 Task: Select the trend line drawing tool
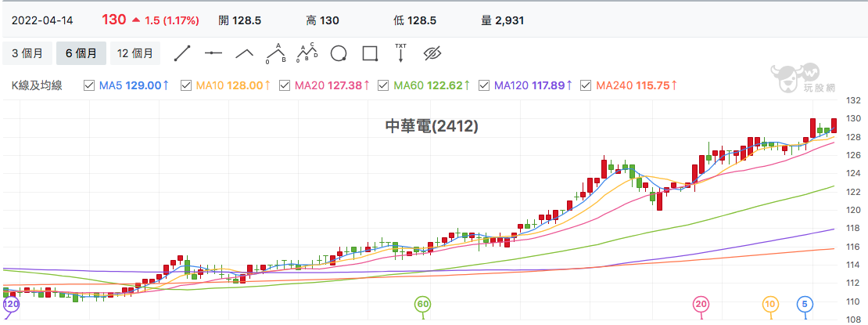(182, 53)
